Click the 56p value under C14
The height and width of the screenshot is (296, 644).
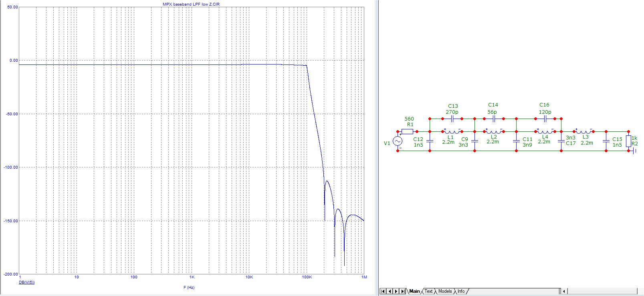click(x=492, y=112)
